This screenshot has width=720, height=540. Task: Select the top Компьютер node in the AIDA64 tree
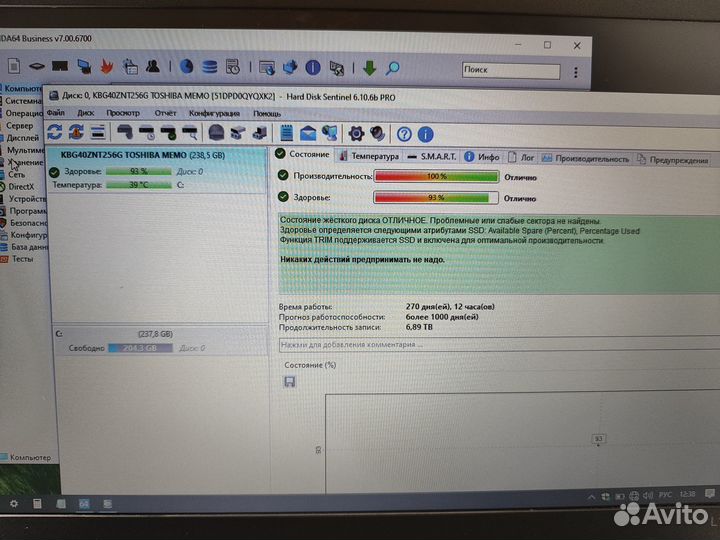23,88
